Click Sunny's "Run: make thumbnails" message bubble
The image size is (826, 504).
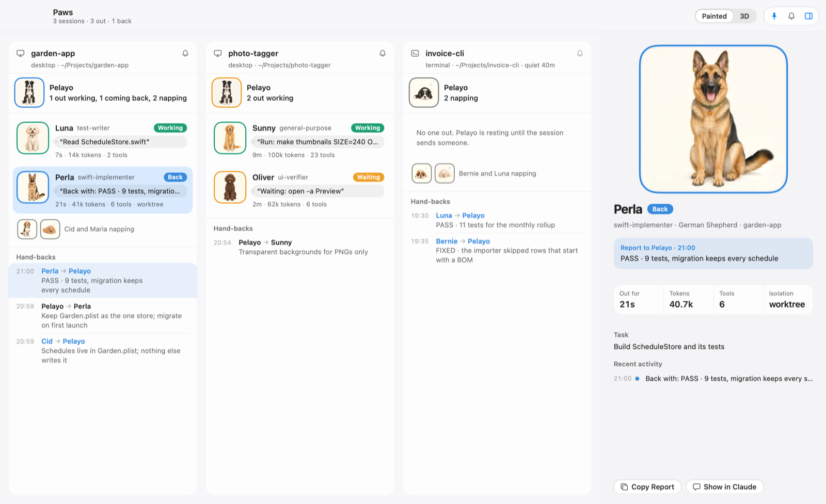[x=317, y=142]
